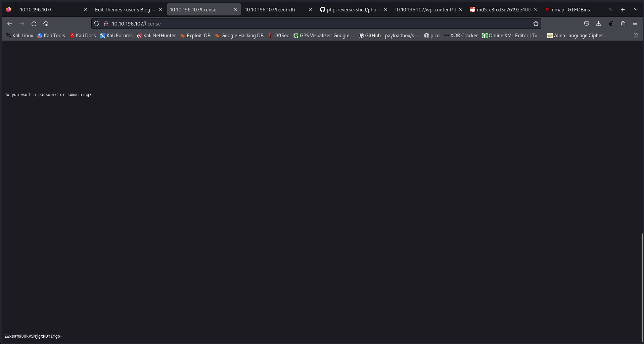This screenshot has width=644, height=344.
Task: Close the Edit Themes tab
Action: click(160, 9)
